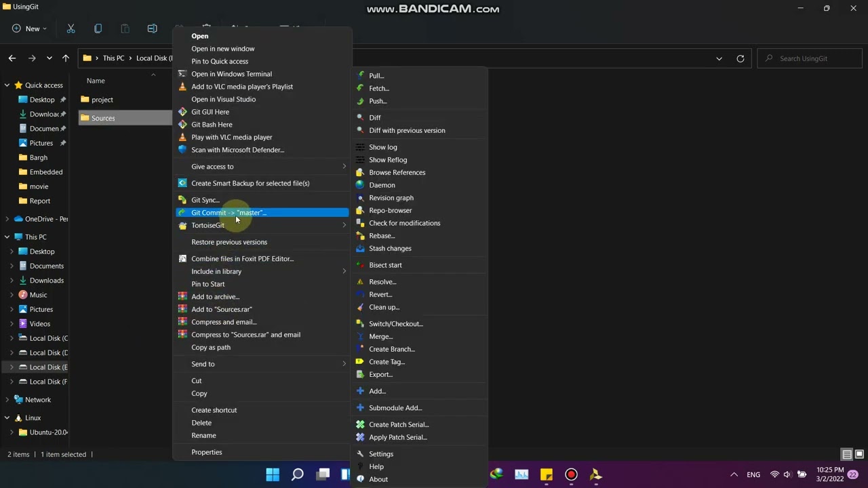Select Submodule Add menu entry

tap(419, 408)
